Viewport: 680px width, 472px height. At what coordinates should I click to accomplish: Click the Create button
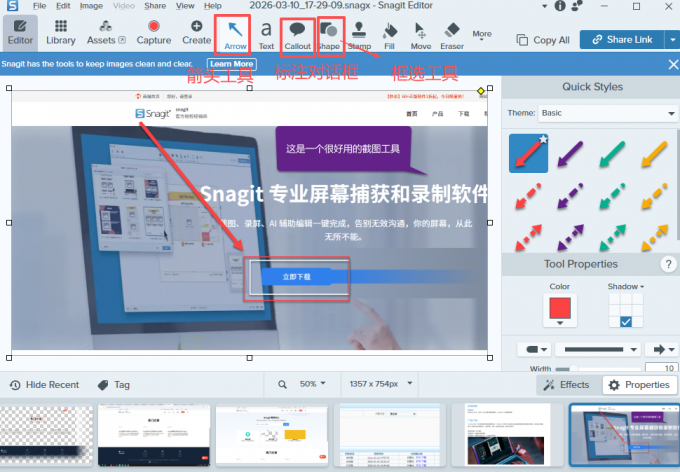[x=196, y=33]
